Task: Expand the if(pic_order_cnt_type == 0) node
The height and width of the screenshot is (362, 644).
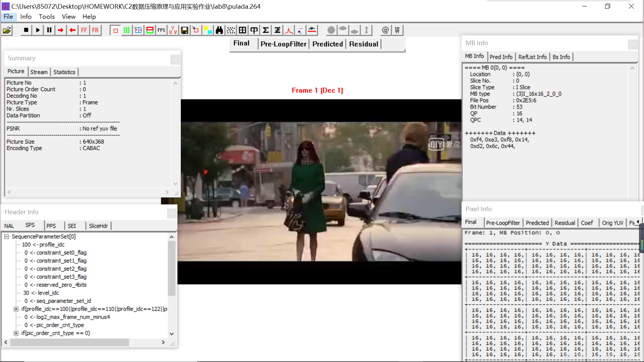Action: (16, 333)
